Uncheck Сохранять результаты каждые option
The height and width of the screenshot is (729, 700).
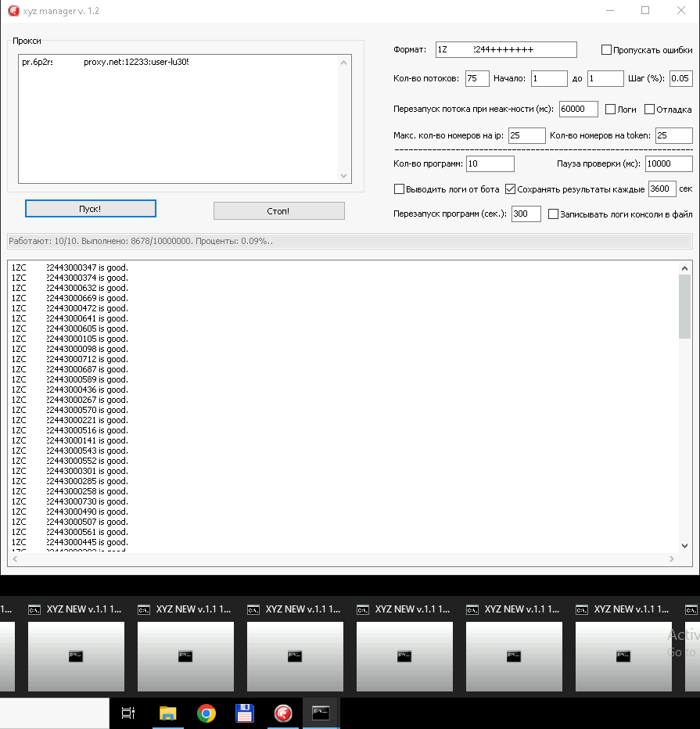(510, 189)
